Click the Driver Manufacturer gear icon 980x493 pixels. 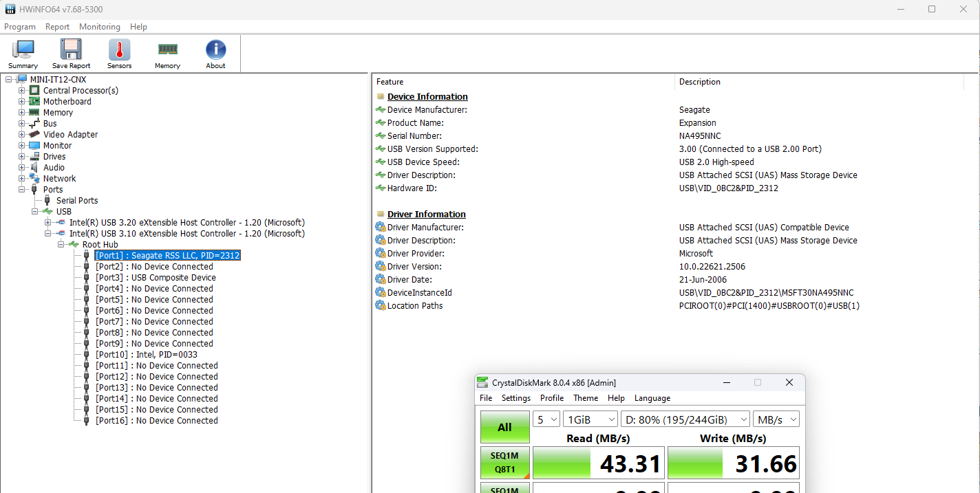[x=380, y=227]
